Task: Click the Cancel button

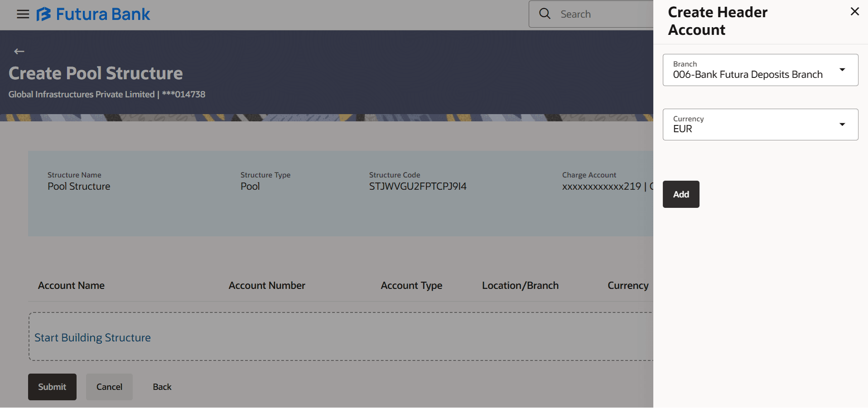Action: coord(109,387)
